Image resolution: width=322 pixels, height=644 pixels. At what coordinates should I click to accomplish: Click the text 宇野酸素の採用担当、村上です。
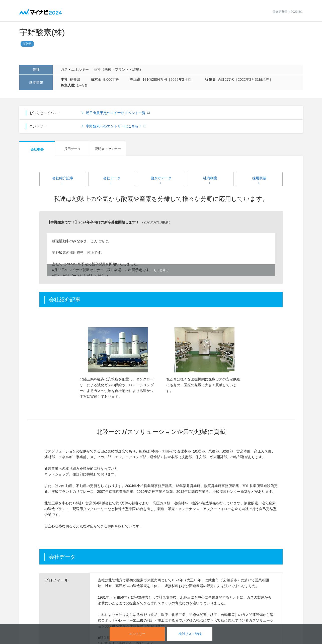click(x=78, y=253)
